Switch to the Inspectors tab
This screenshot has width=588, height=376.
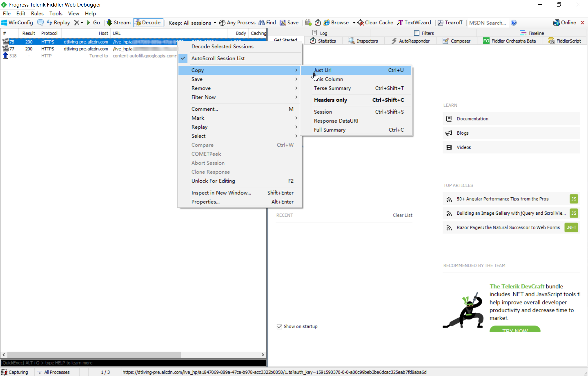tap(363, 41)
